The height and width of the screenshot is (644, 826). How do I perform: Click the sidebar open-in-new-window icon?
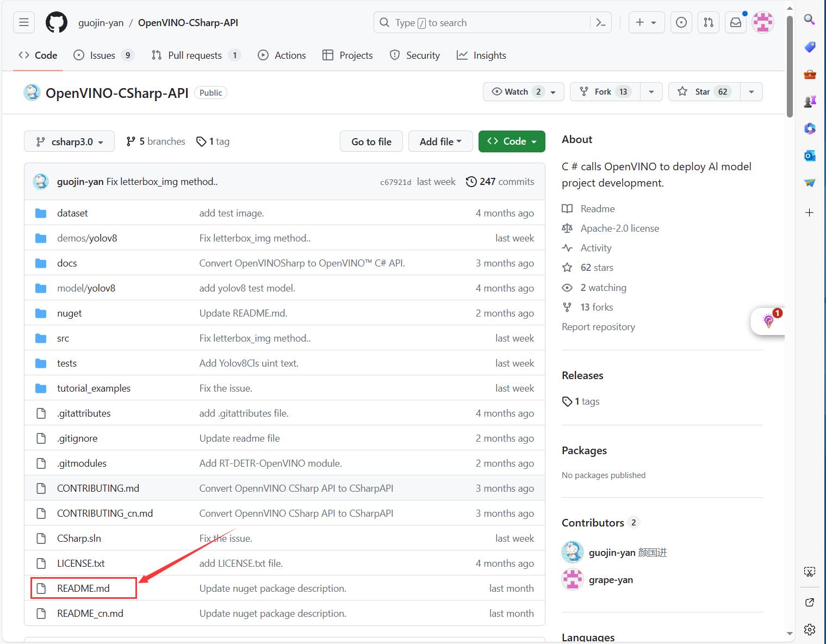click(x=810, y=602)
